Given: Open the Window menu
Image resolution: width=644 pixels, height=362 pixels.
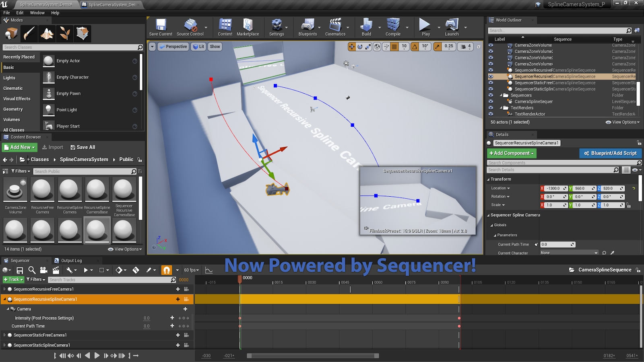Looking at the screenshot, I should [37, 12].
